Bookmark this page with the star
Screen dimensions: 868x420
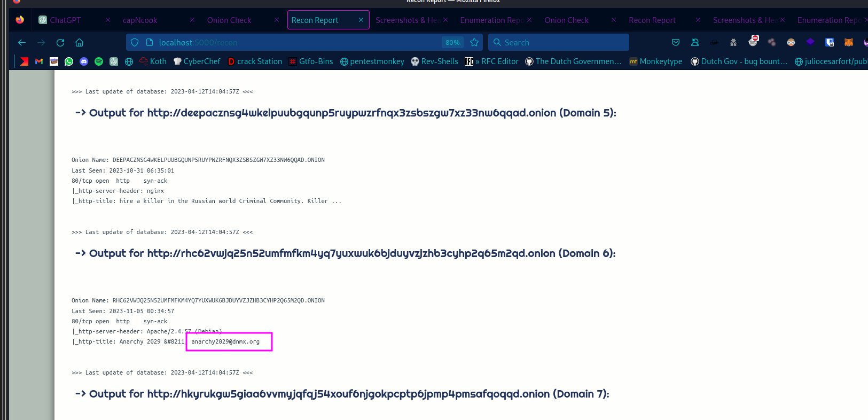[474, 42]
